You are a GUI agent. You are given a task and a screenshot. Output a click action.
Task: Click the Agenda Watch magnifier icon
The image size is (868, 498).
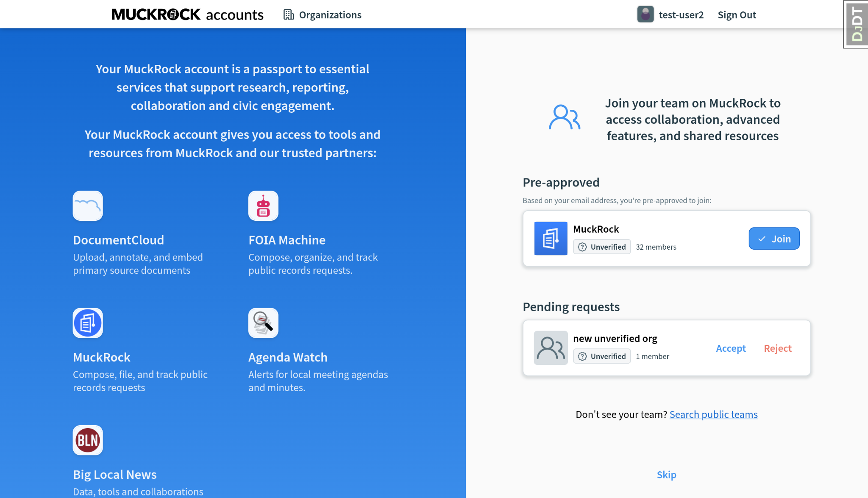[263, 323]
